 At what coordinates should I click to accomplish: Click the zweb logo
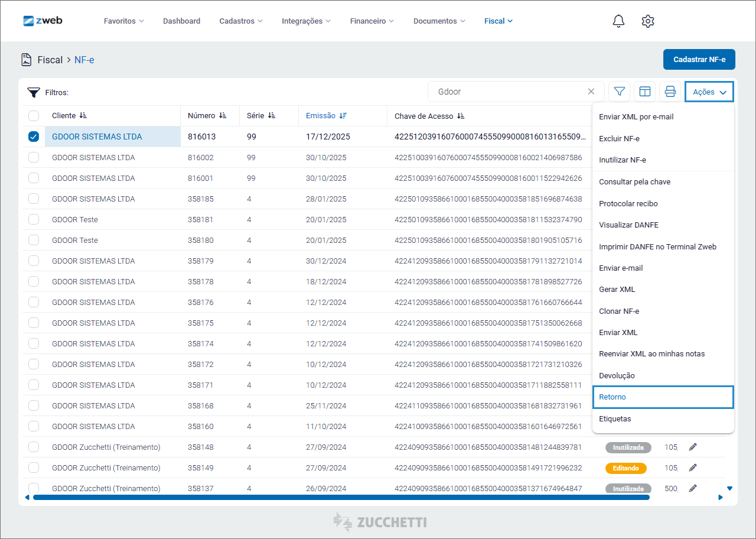[43, 21]
